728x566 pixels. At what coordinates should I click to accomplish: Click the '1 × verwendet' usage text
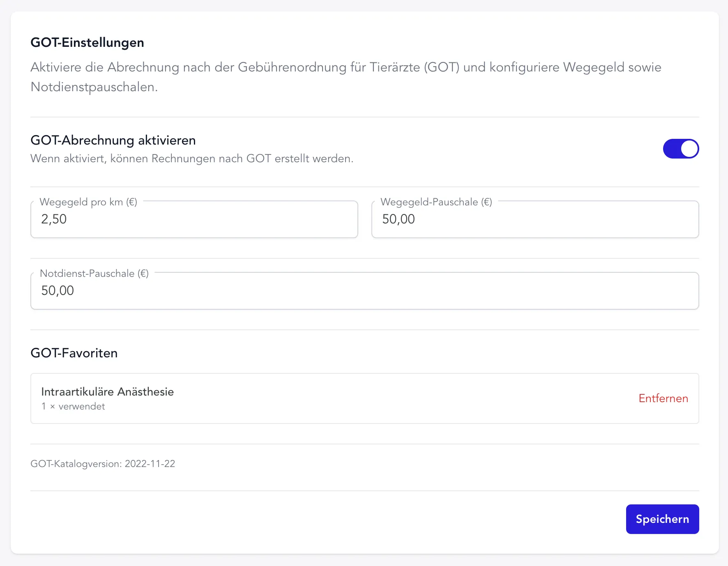(73, 406)
